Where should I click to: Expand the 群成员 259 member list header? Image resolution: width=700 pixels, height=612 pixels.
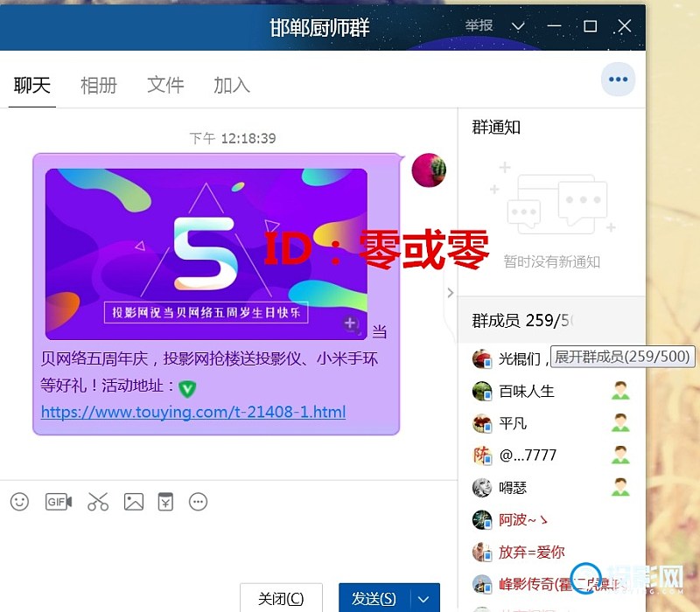[552, 320]
